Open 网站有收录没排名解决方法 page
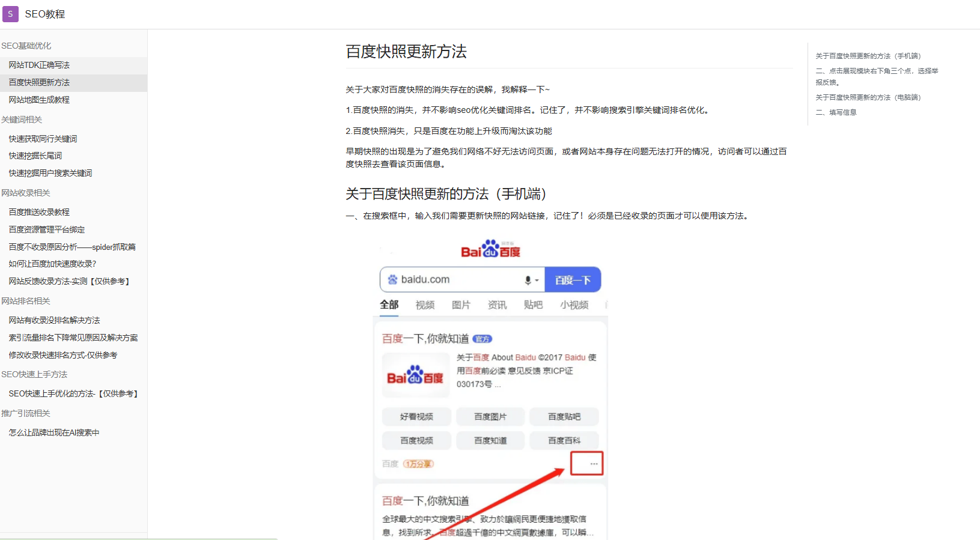This screenshot has width=980, height=540. tap(54, 320)
